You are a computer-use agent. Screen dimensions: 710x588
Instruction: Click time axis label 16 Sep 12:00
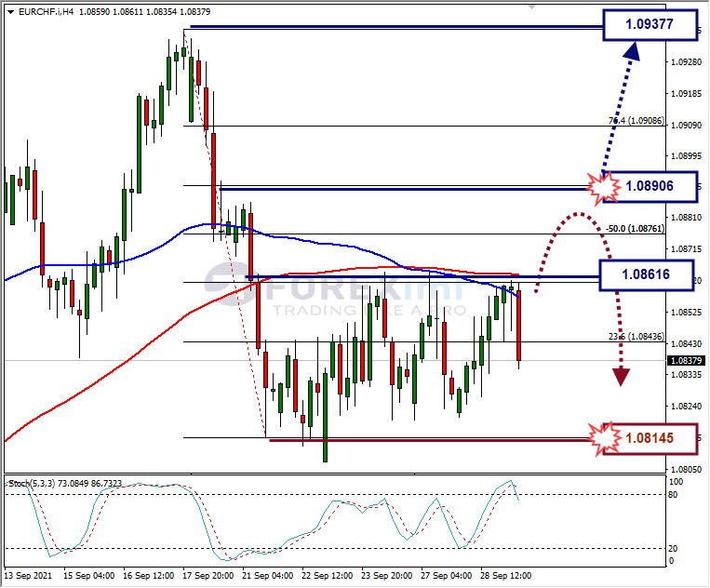(149, 576)
